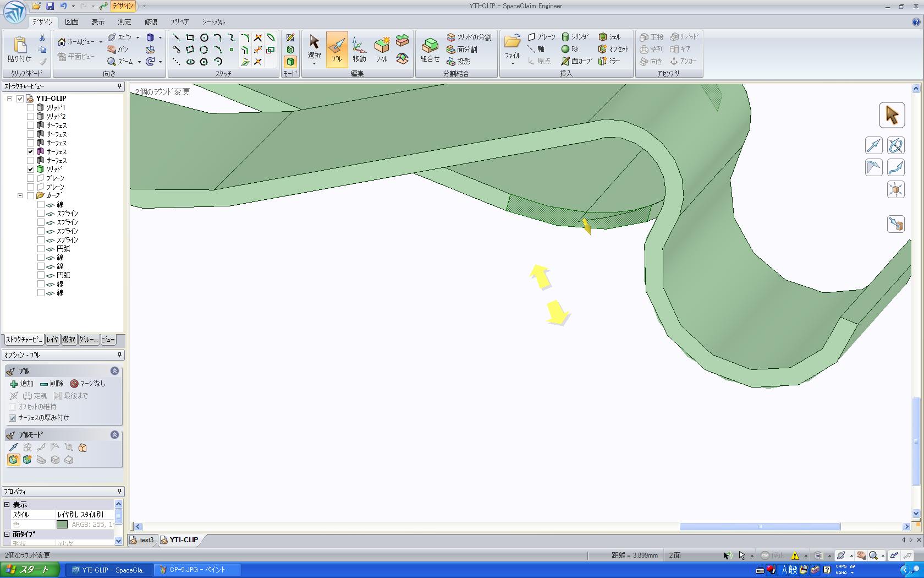
Task: Click the フィル (Fill) tool icon
Action: click(x=382, y=49)
